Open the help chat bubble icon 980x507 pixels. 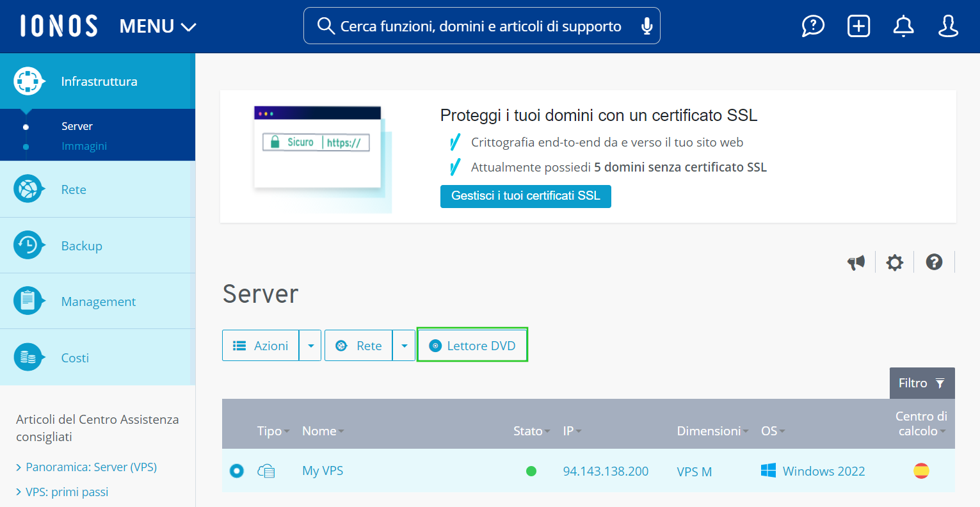coord(813,26)
